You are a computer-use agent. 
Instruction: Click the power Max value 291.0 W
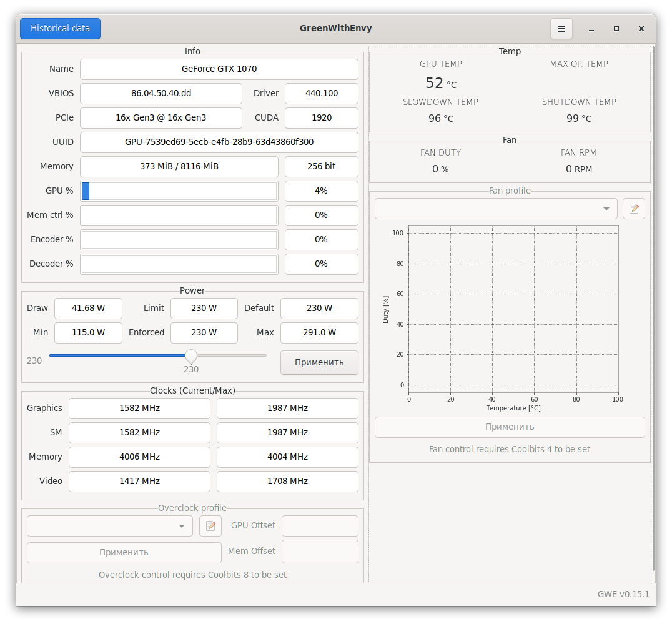click(319, 333)
